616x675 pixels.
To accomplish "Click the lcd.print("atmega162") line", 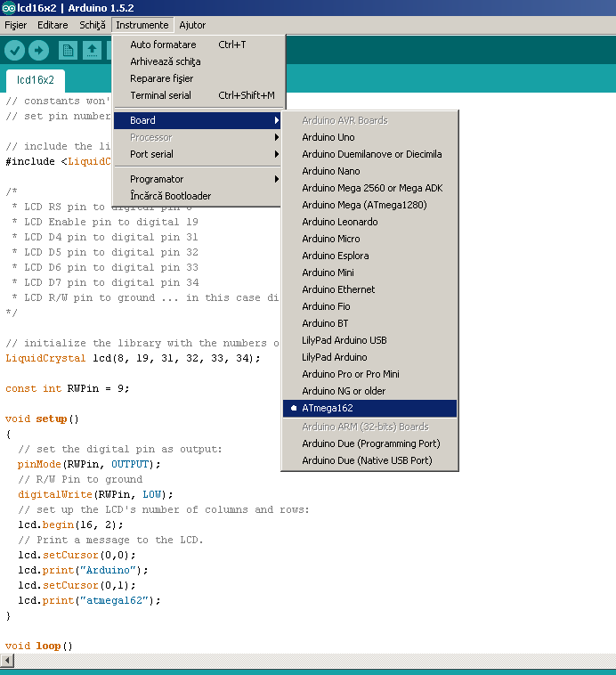I will 89,600.
